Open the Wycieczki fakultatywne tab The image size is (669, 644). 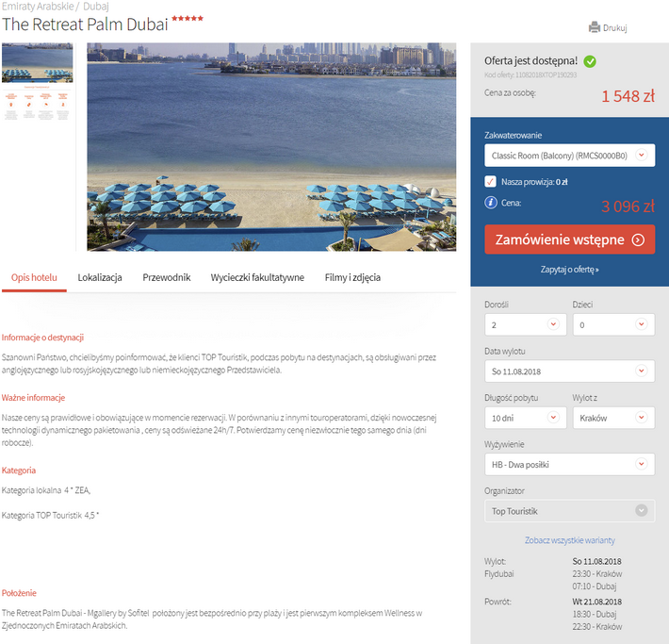click(257, 277)
